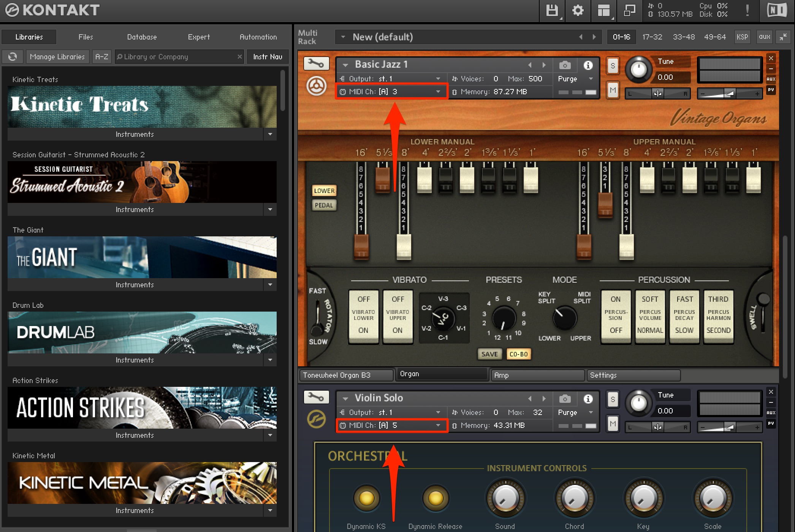Image resolution: width=795 pixels, height=532 pixels.
Task: Select the PEDAL drawbar button
Action: click(324, 205)
